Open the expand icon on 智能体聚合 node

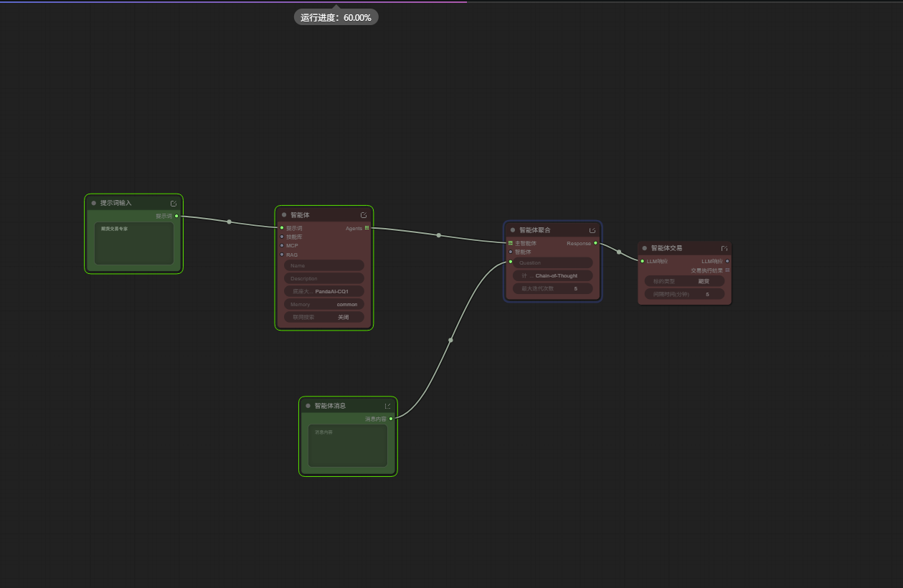click(592, 230)
